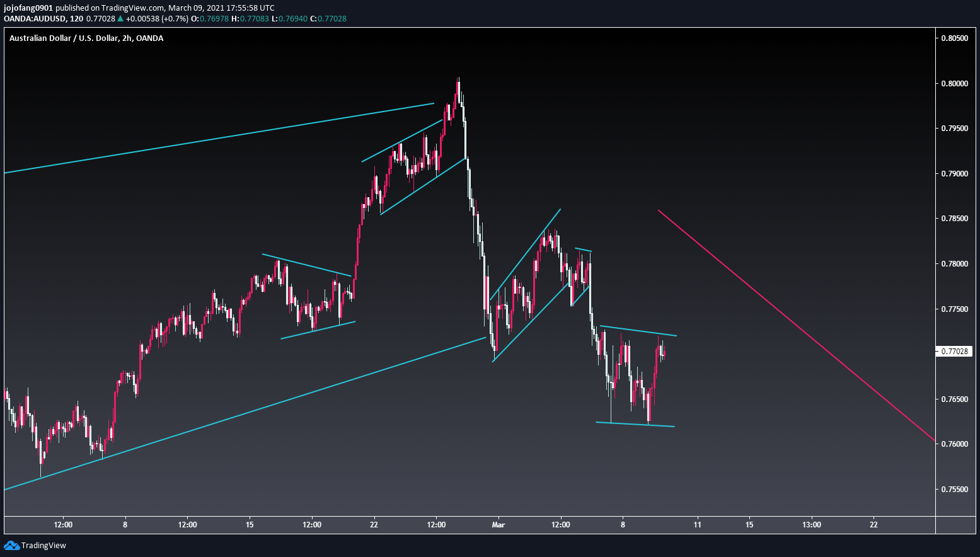The width and height of the screenshot is (980, 557).
Task: Click the open value O:0.76978 in header
Action: (210, 18)
